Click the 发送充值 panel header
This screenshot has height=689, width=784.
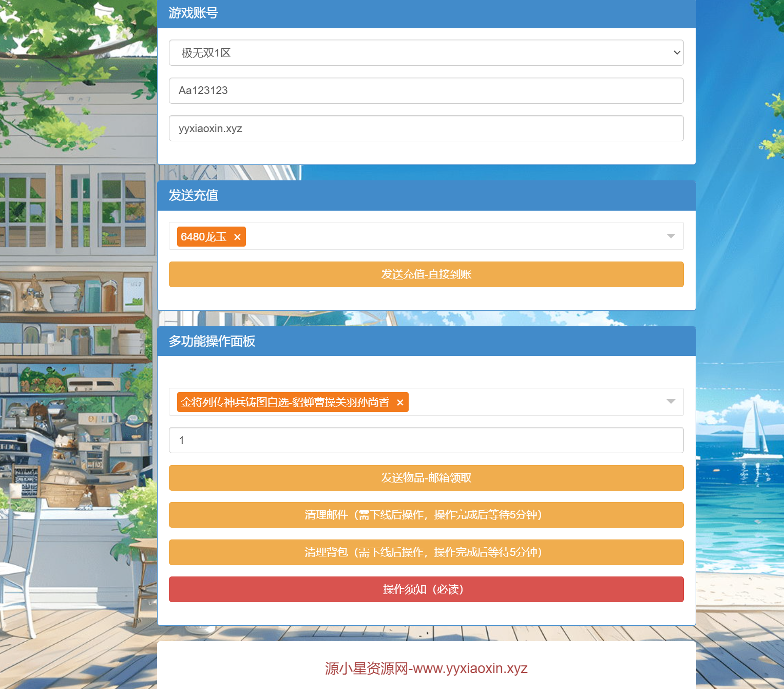tap(193, 195)
